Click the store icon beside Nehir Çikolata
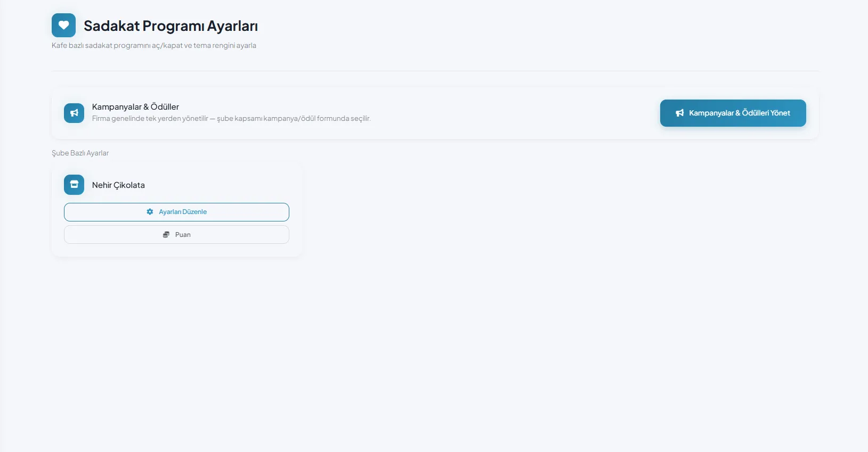Image resolution: width=868 pixels, height=452 pixels. tap(74, 185)
